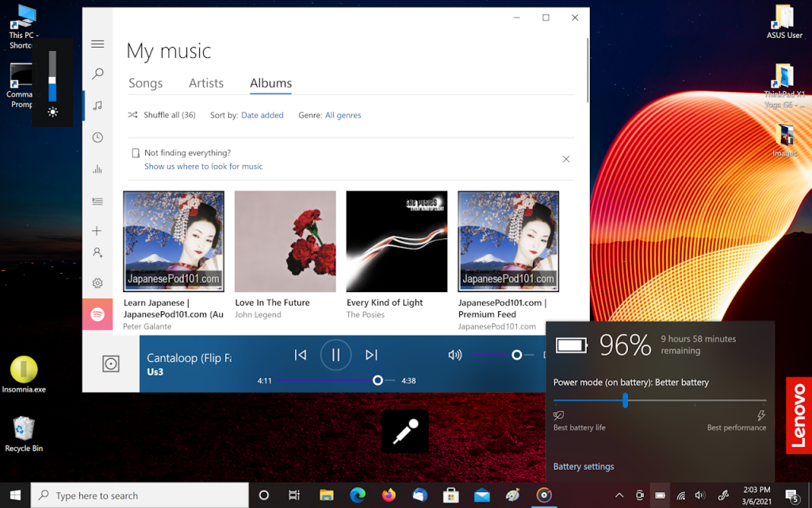This screenshot has height=508, width=812.
Task: Select the Recycle Bin desktop icon
Action: (x=23, y=434)
